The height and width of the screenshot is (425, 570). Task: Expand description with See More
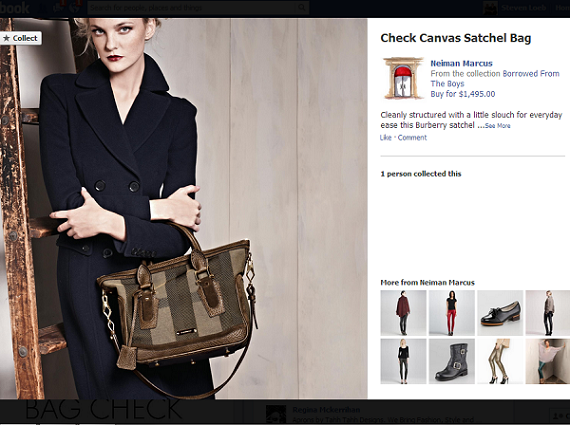coord(498,126)
